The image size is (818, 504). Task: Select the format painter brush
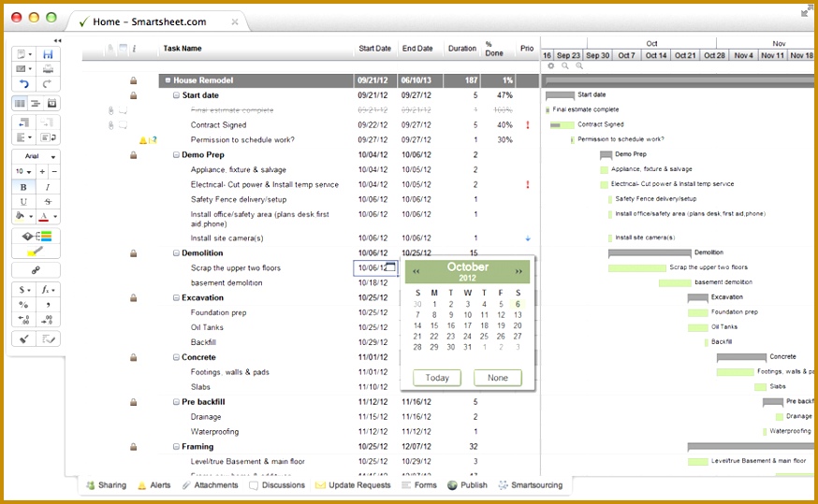click(x=24, y=338)
